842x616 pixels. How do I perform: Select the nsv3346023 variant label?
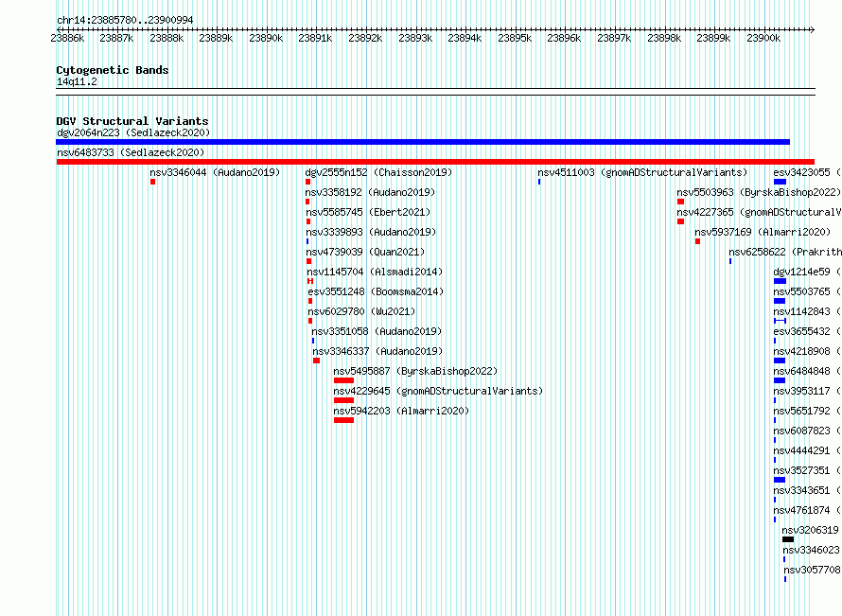812,550
